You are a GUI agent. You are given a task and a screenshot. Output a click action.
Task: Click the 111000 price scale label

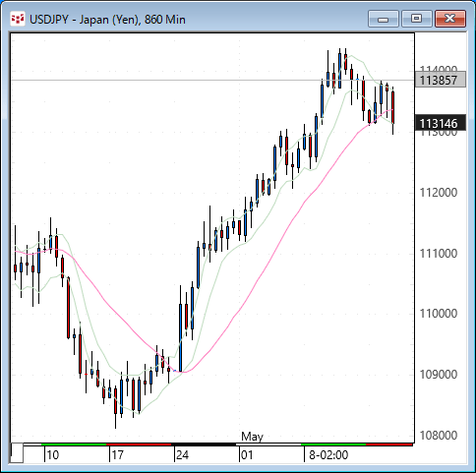pyautogui.click(x=439, y=254)
